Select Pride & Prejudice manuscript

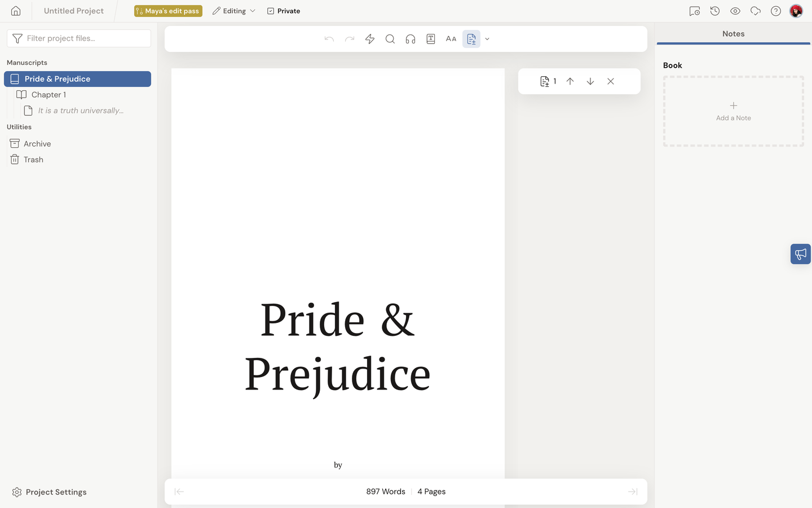point(78,79)
